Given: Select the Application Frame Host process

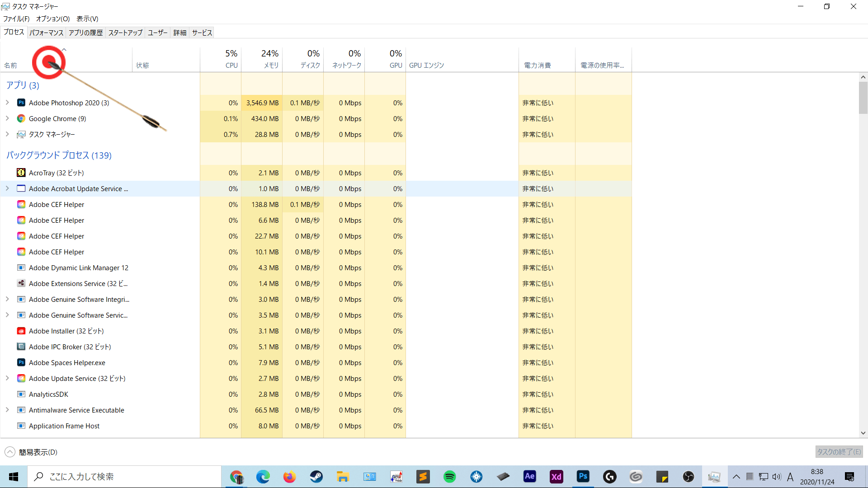Looking at the screenshot, I should pos(316,426).
